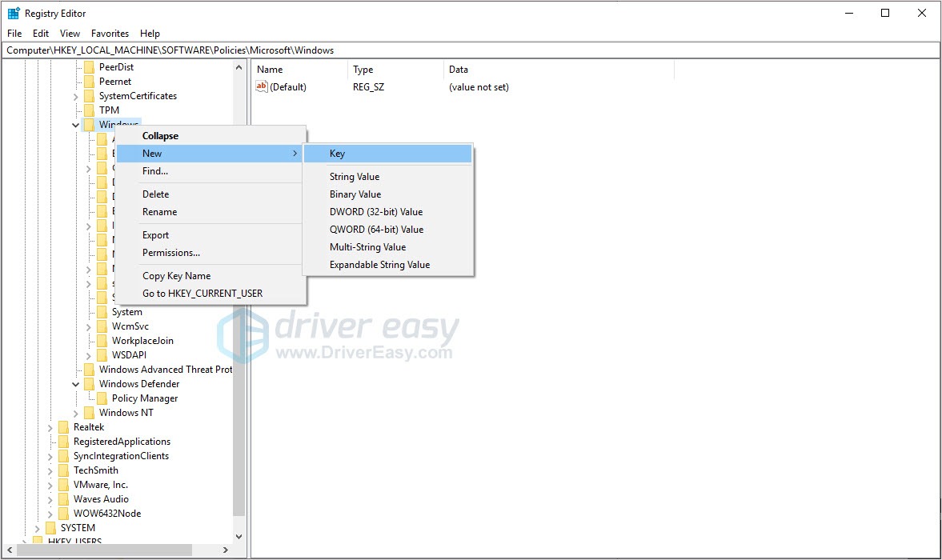Select Key from the New submenu
942x560 pixels.
click(337, 153)
